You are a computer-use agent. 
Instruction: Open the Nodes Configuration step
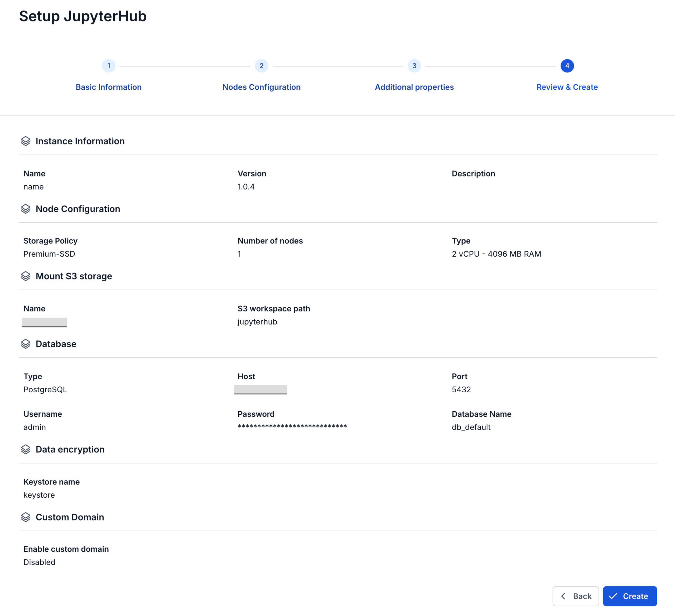262,87
